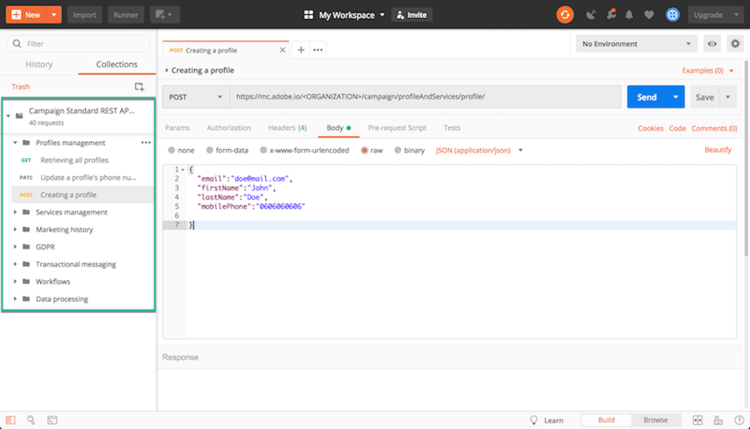Click the request URL field
Viewport: 750px width, 429px height.
tap(425, 97)
